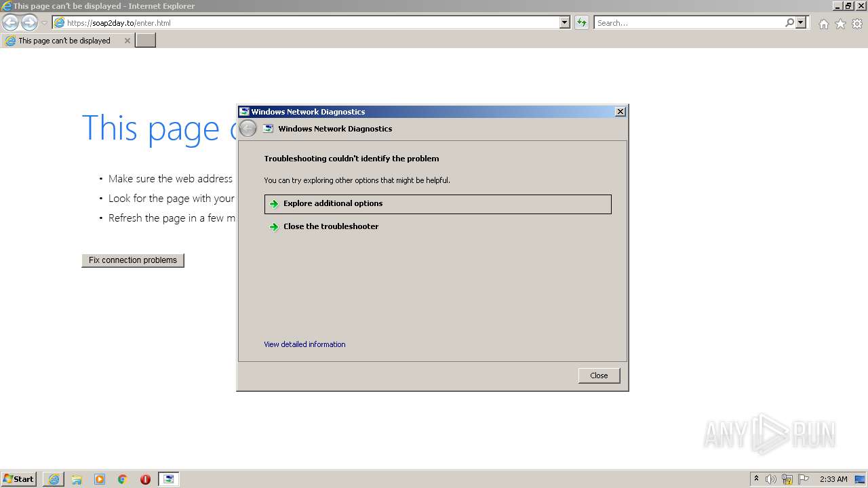The width and height of the screenshot is (868, 488).
Task: Select the 'This page can't be displayed' tab
Action: pos(66,41)
